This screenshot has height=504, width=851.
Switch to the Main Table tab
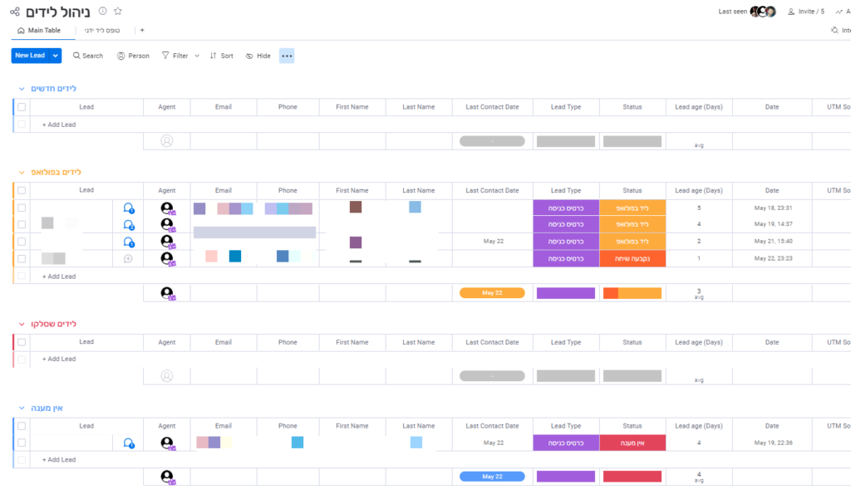pos(39,31)
